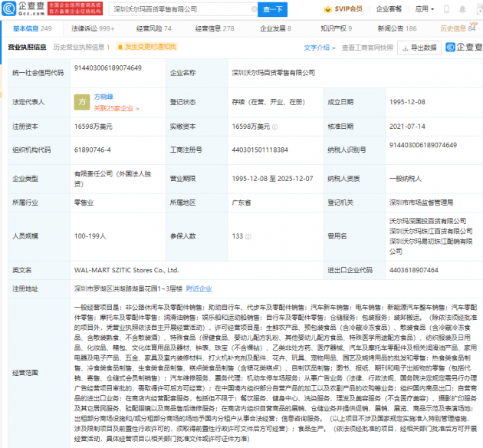Viewport: 483px width, 448px height.
Task: Expand 关联25家企业 link arrow
Action: pos(137,109)
